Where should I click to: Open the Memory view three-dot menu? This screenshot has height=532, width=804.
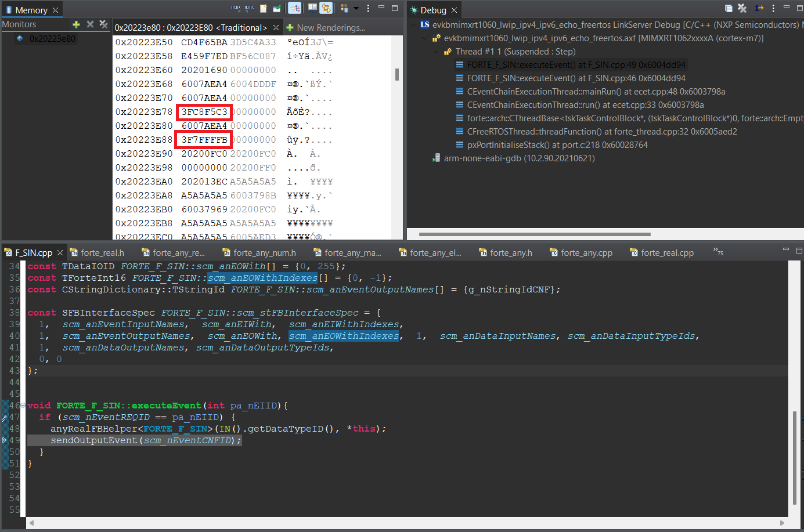[x=368, y=8]
